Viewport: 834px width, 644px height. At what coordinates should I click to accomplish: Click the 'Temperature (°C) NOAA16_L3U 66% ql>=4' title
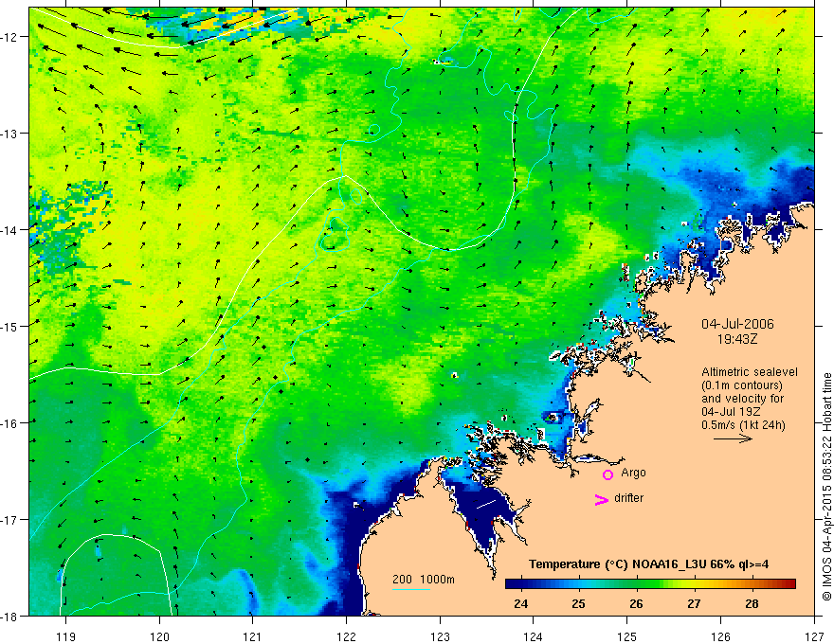648,564
